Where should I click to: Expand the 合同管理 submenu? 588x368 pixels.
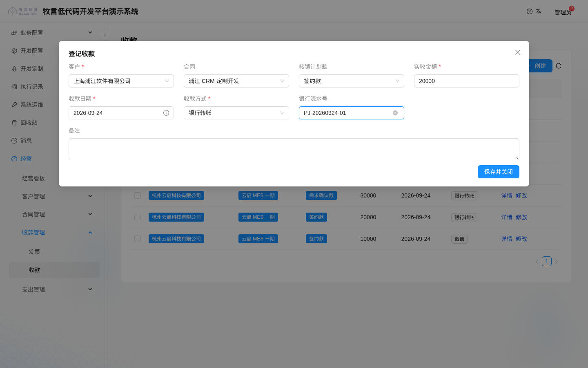[54, 214]
